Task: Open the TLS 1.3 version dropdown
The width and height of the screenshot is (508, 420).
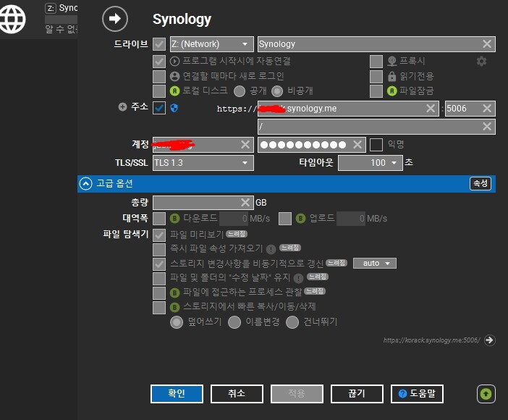Action: pyautogui.click(x=203, y=164)
